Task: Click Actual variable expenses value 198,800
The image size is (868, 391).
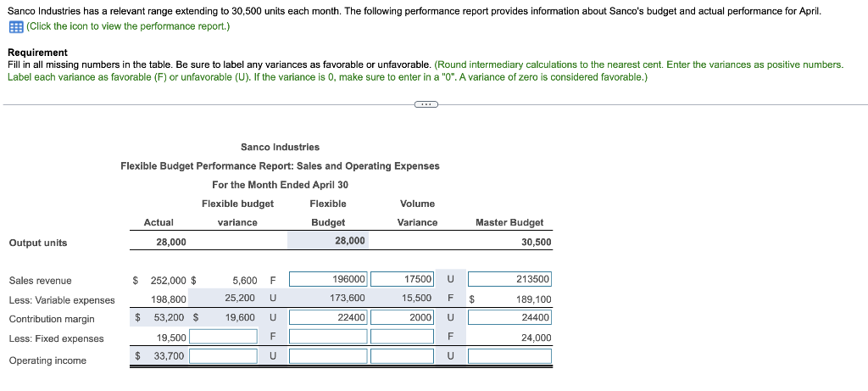Action: pyautogui.click(x=169, y=299)
